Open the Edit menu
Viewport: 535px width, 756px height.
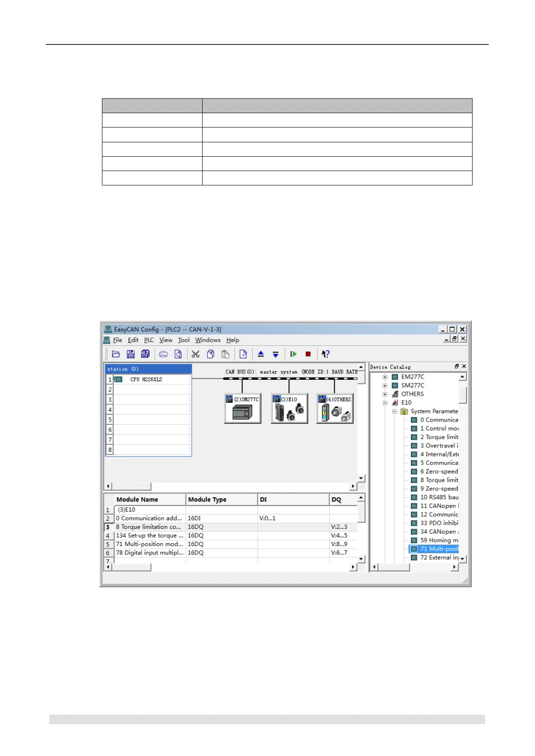point(133,340)
